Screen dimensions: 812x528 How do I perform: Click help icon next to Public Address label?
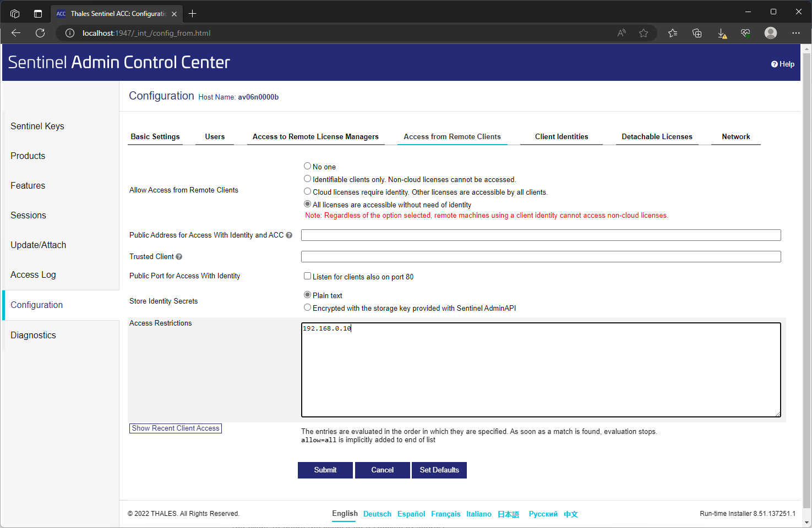pos(289,235)
